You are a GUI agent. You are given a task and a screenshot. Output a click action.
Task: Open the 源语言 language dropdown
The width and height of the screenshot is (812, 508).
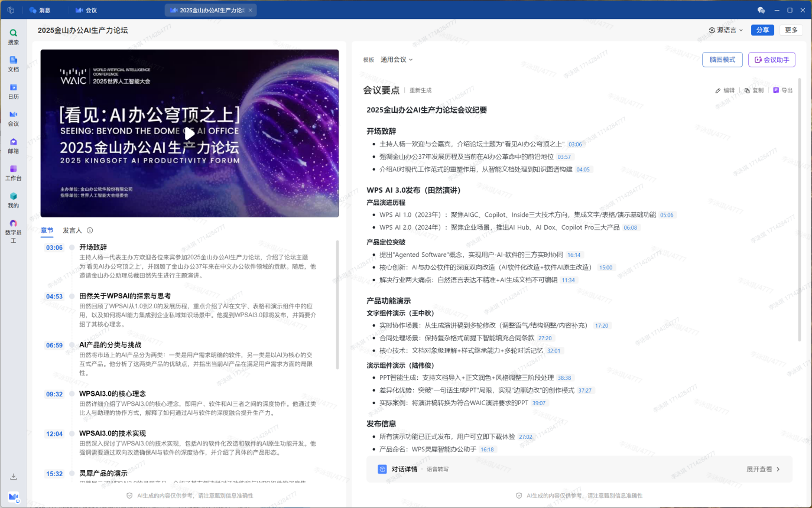point(726,30)
